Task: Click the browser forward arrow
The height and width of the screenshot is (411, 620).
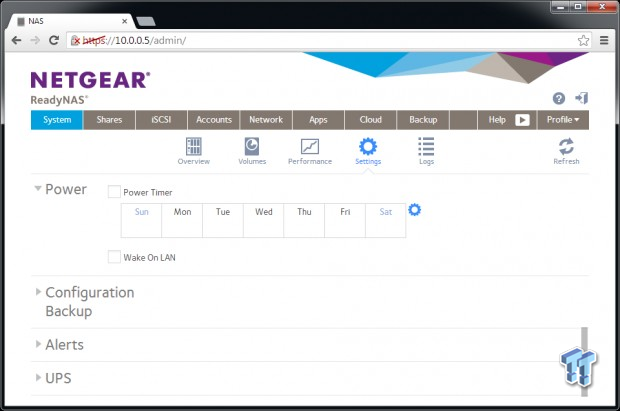Action: (x=35, y=40)
